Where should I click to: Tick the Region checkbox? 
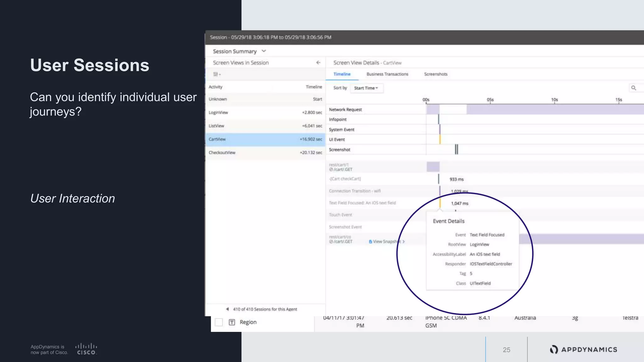(219, 322)
